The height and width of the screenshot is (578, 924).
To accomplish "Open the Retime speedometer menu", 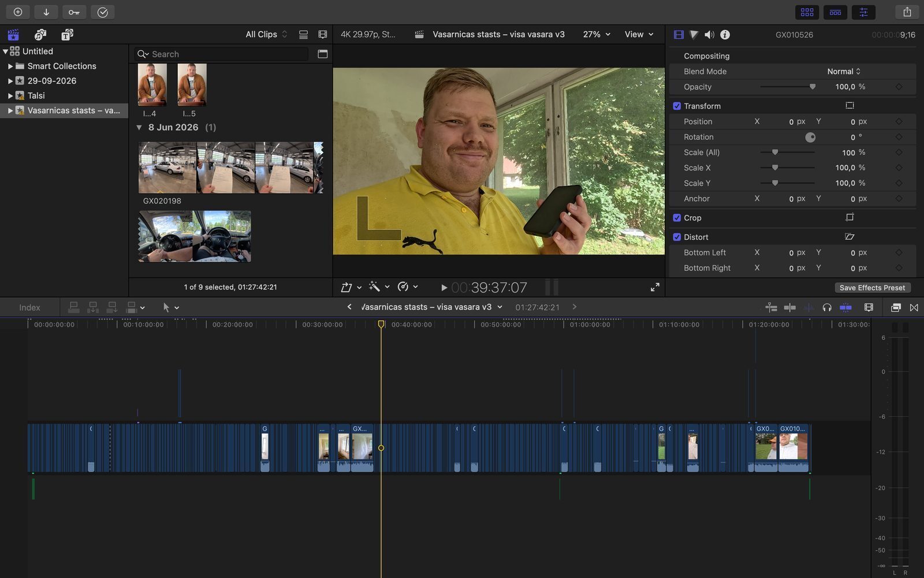I will (x=407, y=287).
